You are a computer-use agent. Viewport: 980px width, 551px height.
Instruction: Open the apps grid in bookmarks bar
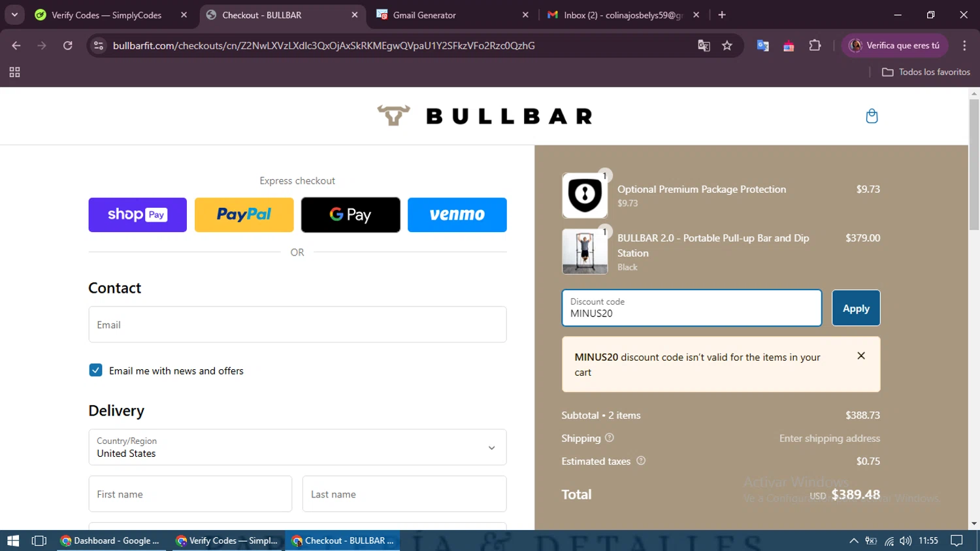tap(14, 72)
